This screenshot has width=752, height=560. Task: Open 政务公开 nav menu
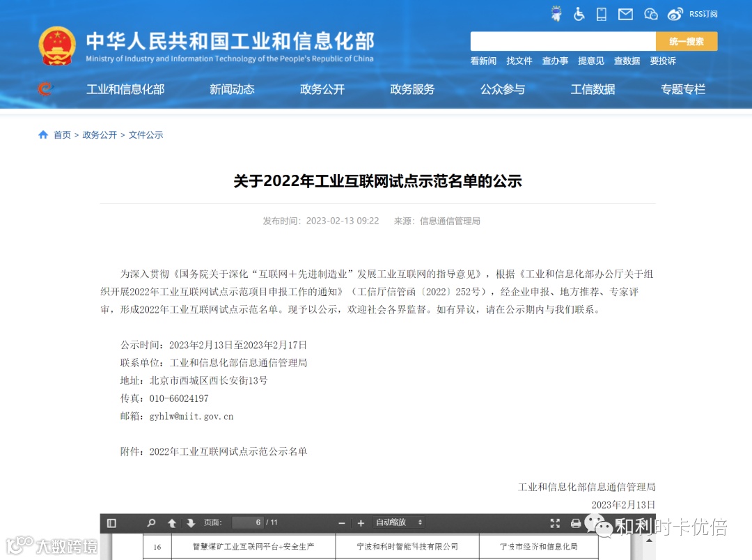coord(322,89)
